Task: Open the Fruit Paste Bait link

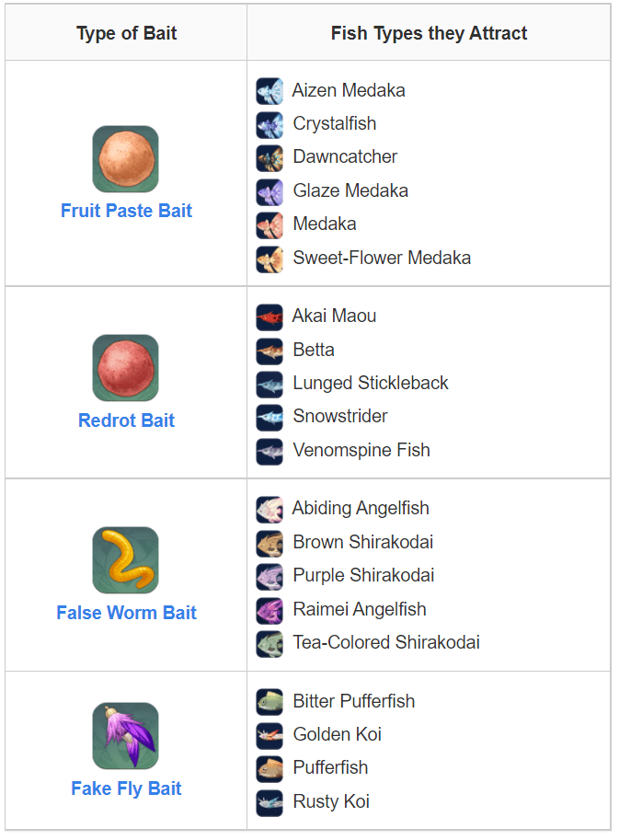Action: tap(126, 211)
